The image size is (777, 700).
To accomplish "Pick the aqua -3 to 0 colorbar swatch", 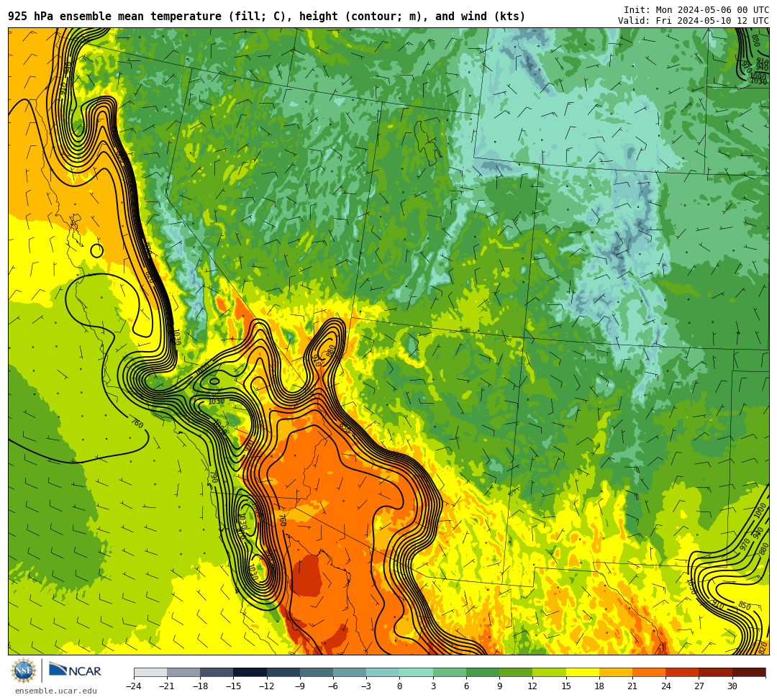I will (x=383, y=672).
